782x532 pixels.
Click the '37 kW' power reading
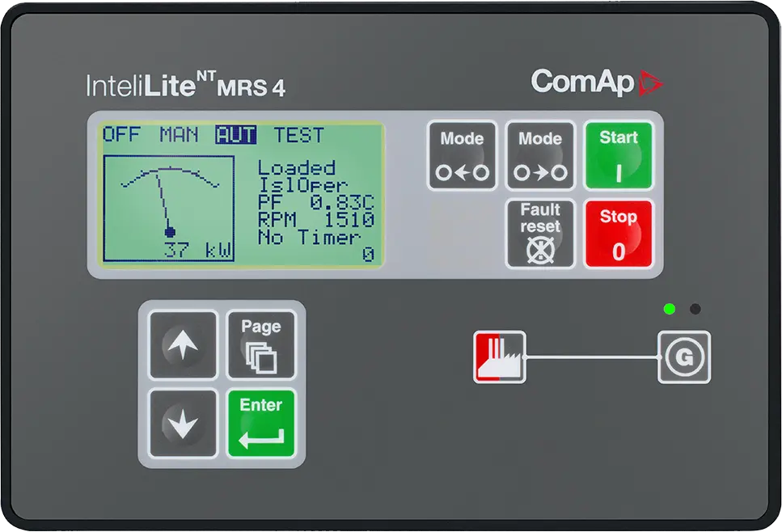(x=198, y=250)
